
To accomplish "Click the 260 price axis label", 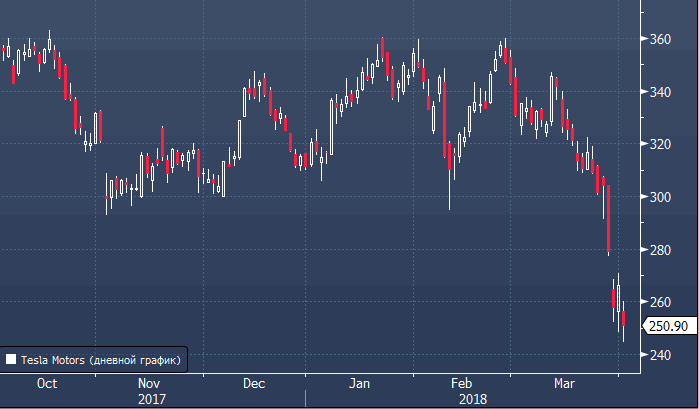I will tap(659, 302).
